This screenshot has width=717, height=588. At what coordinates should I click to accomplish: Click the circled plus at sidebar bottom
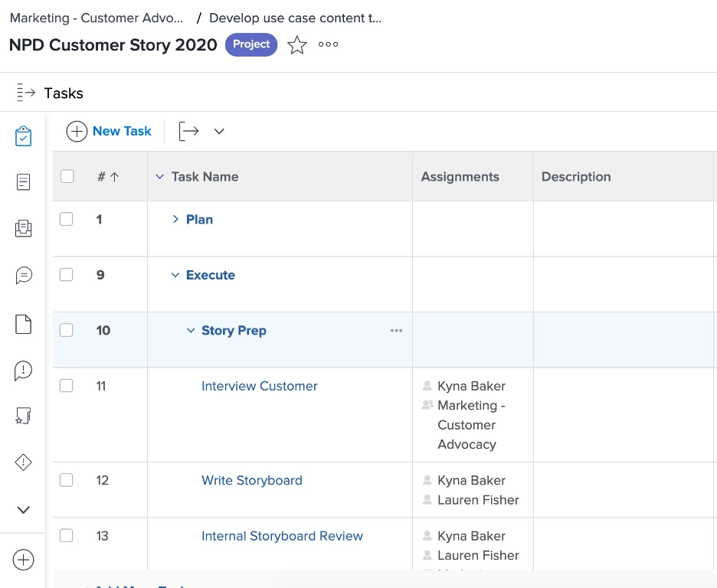tap(24, 560)
